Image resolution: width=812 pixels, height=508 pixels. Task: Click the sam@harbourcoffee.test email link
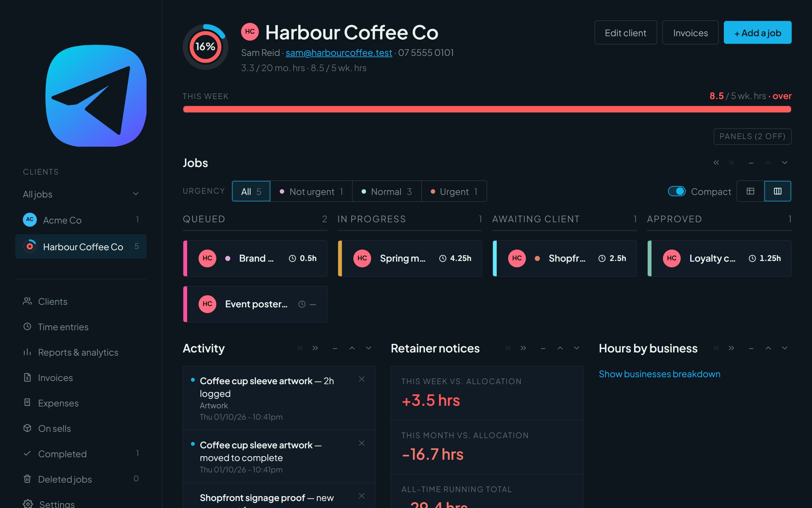pos(338,53)
